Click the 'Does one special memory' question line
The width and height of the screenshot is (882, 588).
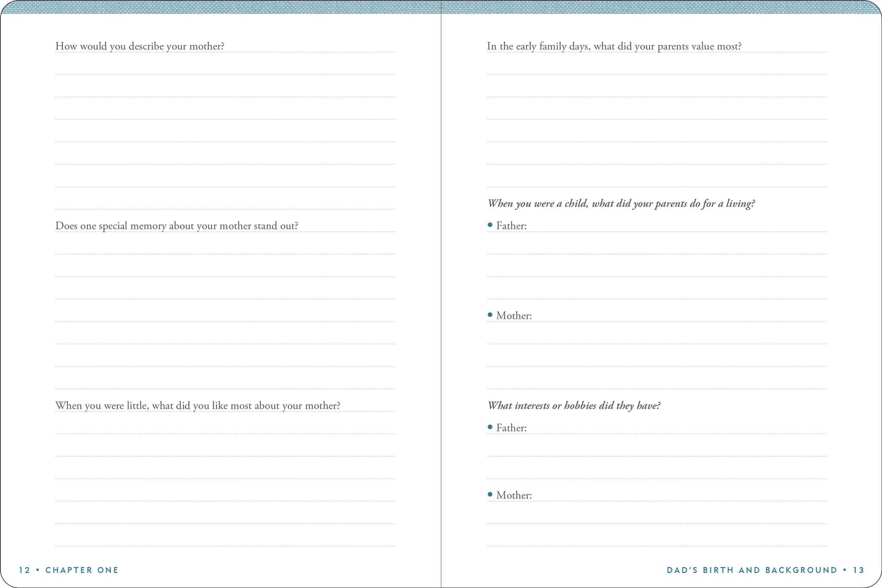pos(177,226)
